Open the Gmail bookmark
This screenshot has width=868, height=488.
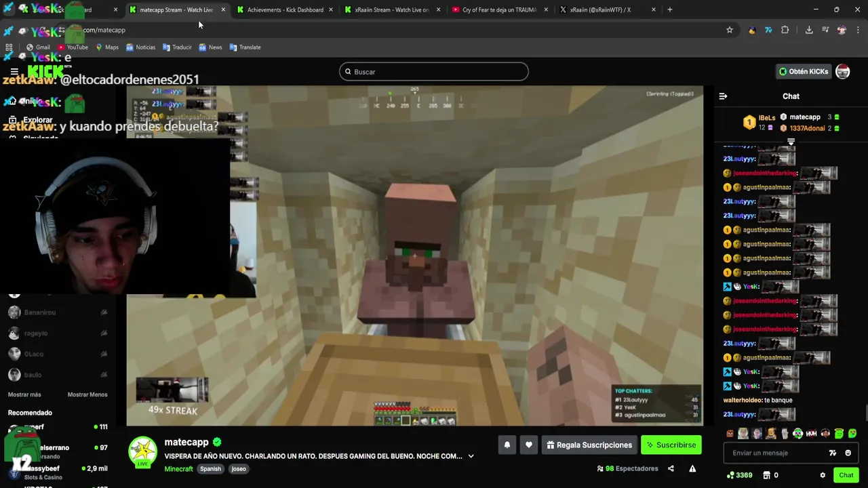point(38,47)
